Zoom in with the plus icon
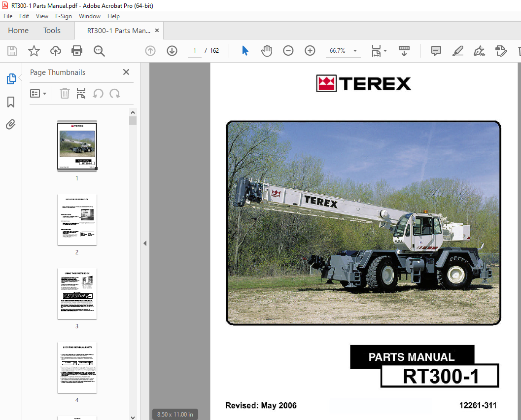This screenshot has height=420, width=521. pyautogui.click(x=310, y=51)
